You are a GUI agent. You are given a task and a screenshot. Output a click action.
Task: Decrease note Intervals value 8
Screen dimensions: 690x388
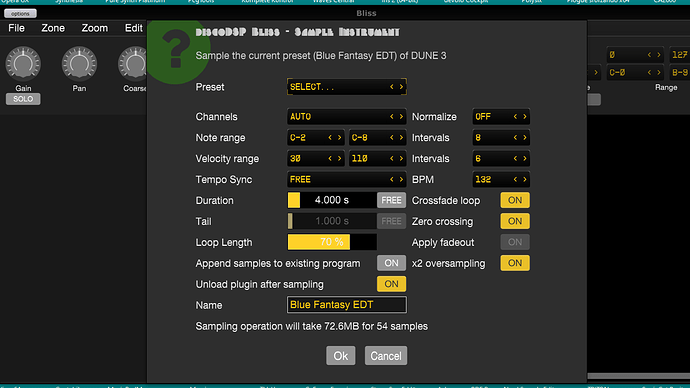pos(515,138)
